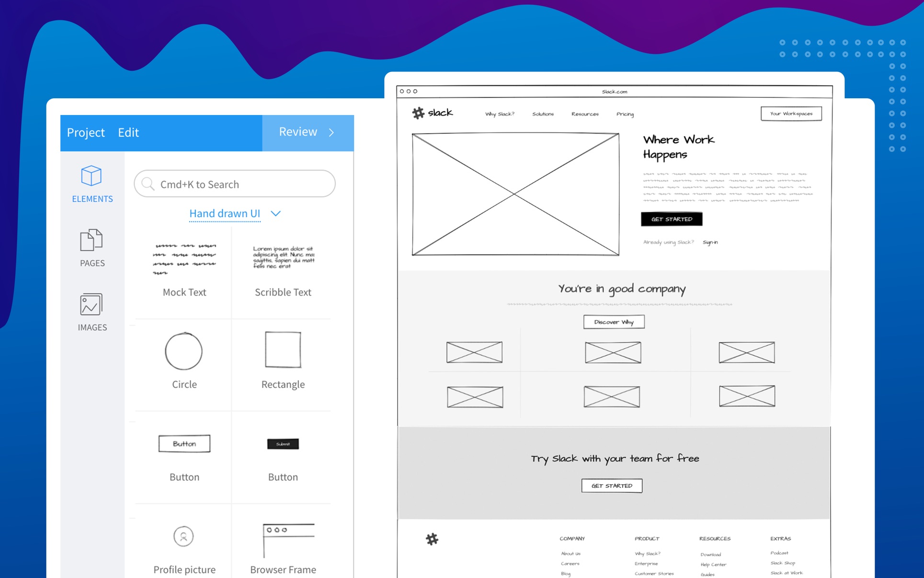Click the Discover Why button

click(613, 322)
